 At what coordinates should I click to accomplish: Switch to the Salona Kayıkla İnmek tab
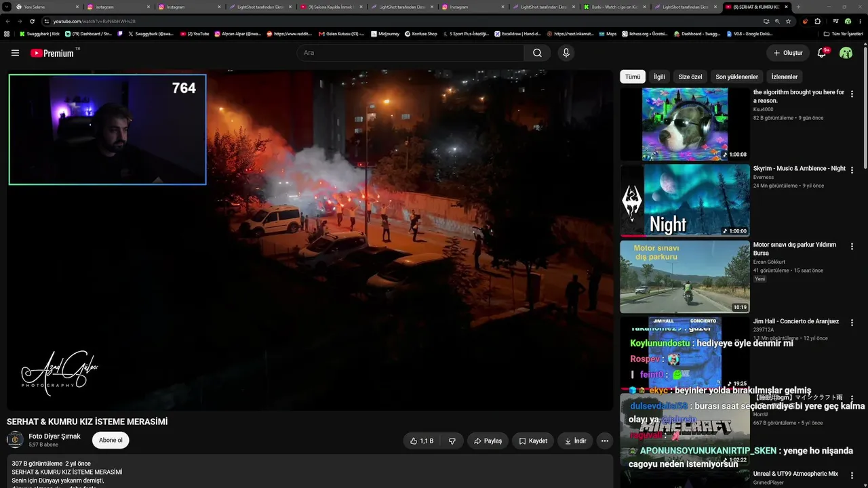click(332, 7)
